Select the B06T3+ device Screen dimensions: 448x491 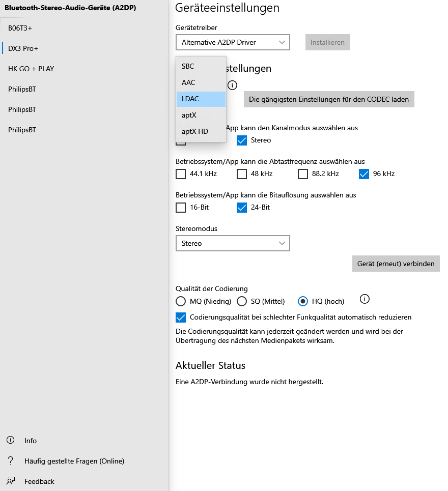click(x=84, y=28)
